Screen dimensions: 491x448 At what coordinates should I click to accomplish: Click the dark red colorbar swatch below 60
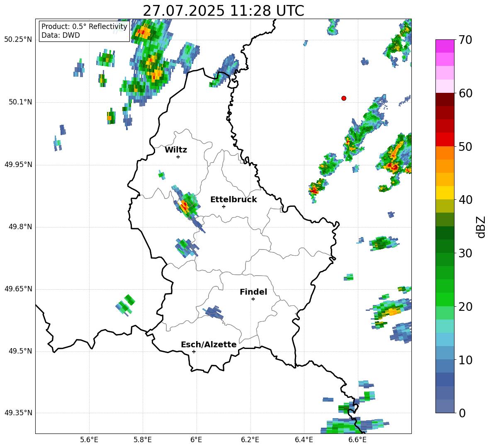(445, 99)
